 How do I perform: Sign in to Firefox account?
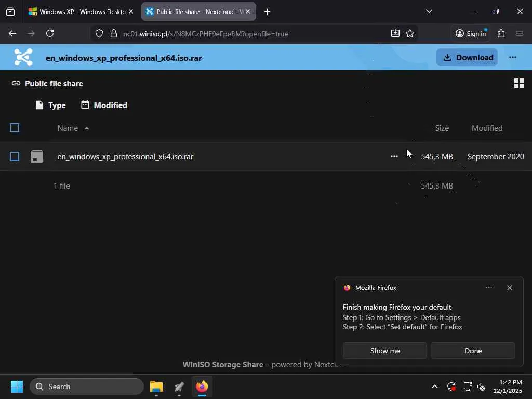(x=471, y=33)
